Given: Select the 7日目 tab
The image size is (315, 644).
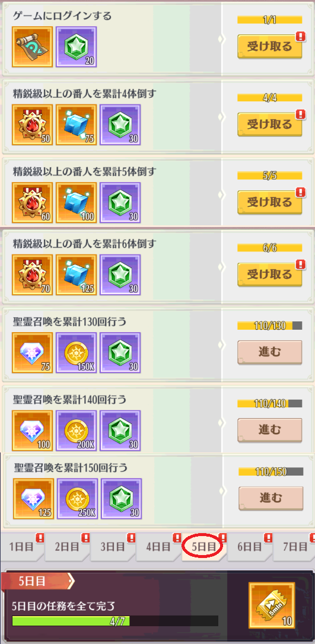Looking at the screenshot, I should pos(295,547).
